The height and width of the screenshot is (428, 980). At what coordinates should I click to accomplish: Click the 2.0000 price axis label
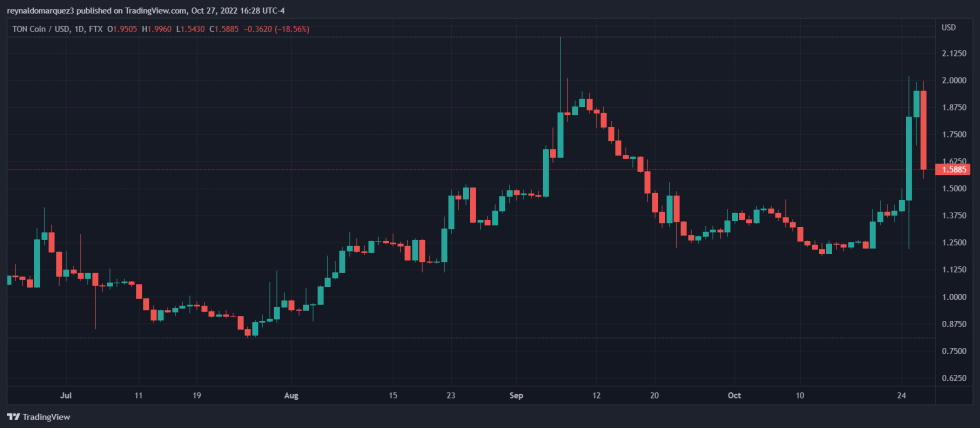953,80
